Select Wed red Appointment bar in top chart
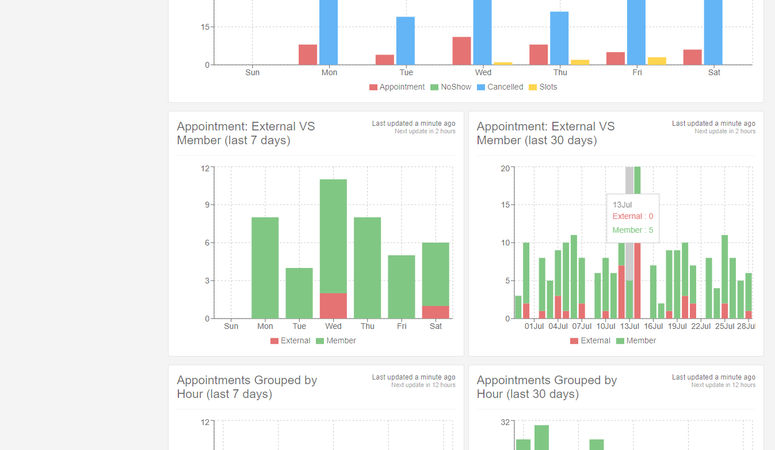The width and height of the screenshot is (775, 450). click(x=462, y=51)
